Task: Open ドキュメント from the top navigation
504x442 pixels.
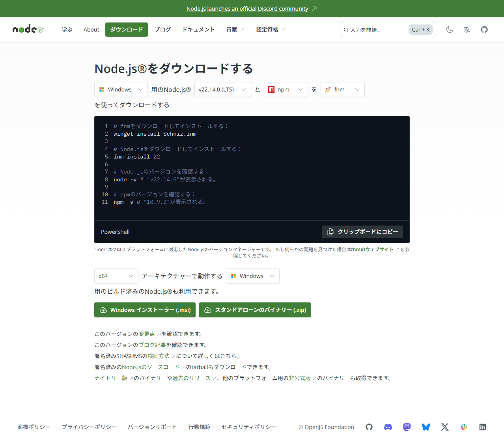Action: click(198, 30)
